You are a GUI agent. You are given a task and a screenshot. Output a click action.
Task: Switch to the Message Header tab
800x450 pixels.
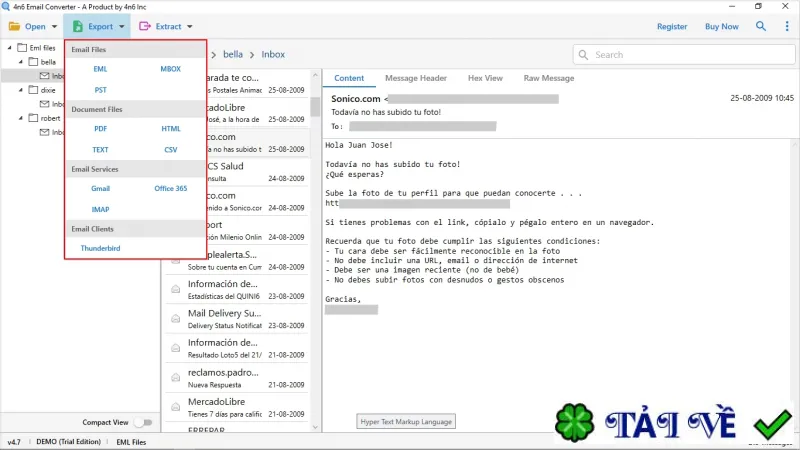click(x=416, y=78)
